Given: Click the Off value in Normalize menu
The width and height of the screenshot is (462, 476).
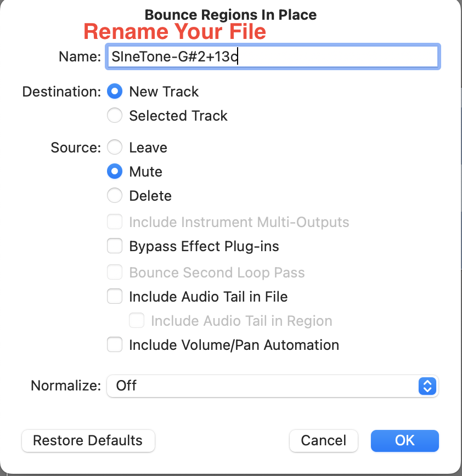Looking at the screenshot, I should (127, 386).
